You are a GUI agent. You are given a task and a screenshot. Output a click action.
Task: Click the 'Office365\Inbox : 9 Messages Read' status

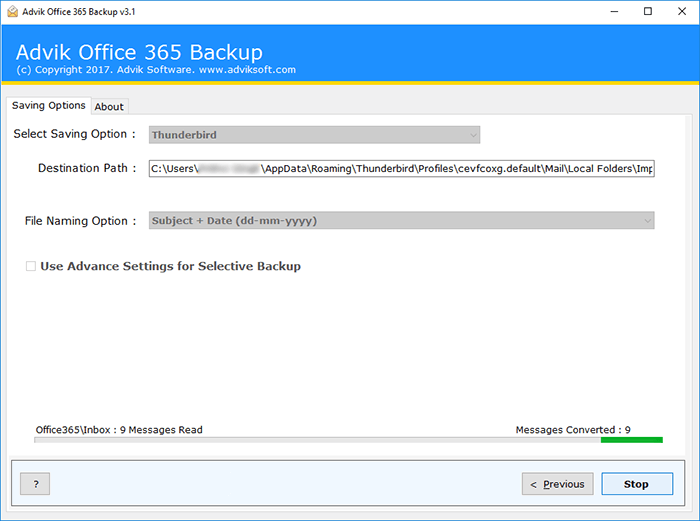click(119, 430)
